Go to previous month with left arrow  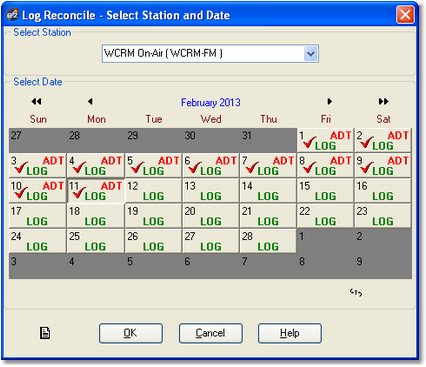coord(90,101)
